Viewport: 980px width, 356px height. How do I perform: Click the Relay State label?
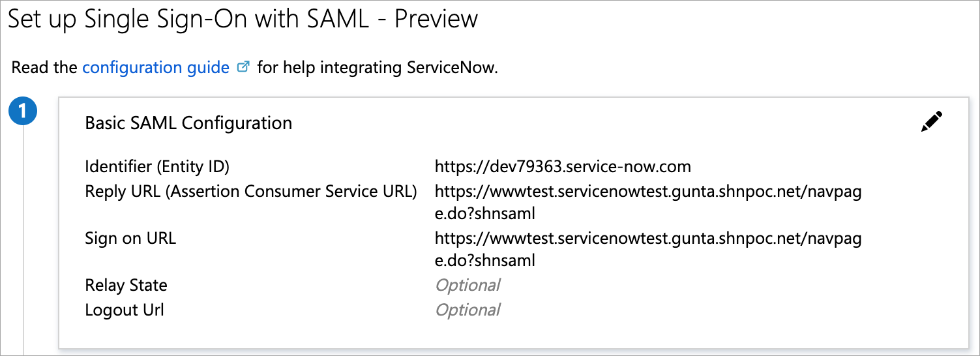126,285
